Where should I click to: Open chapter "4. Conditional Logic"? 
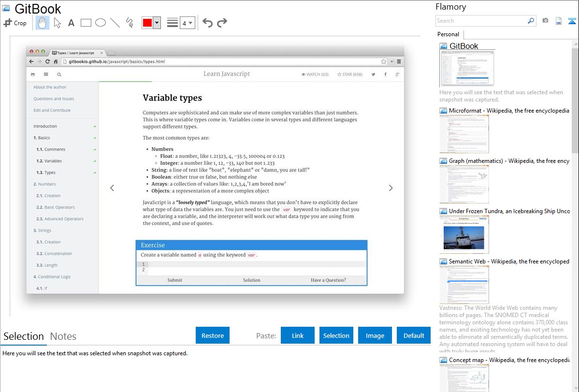(52, 277)
